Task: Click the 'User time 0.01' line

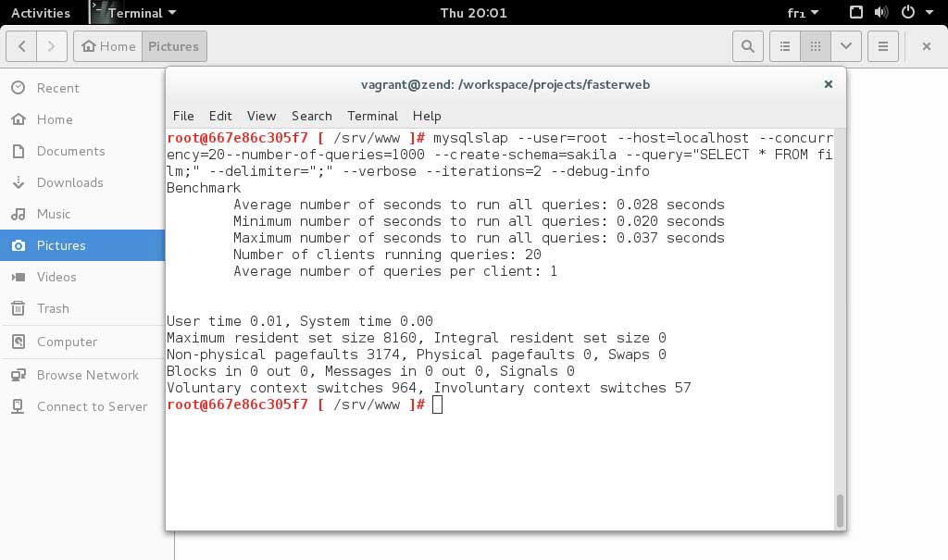Action: tap(300, 321)
